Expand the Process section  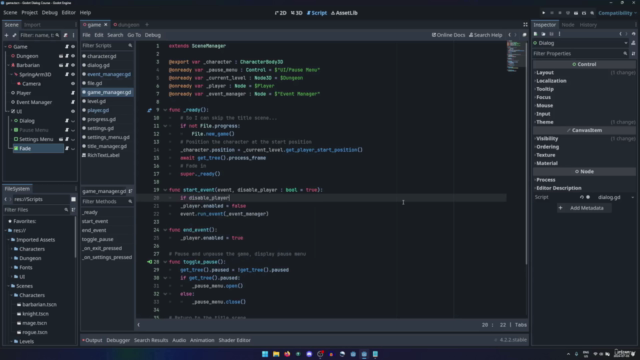click(584, 180)
